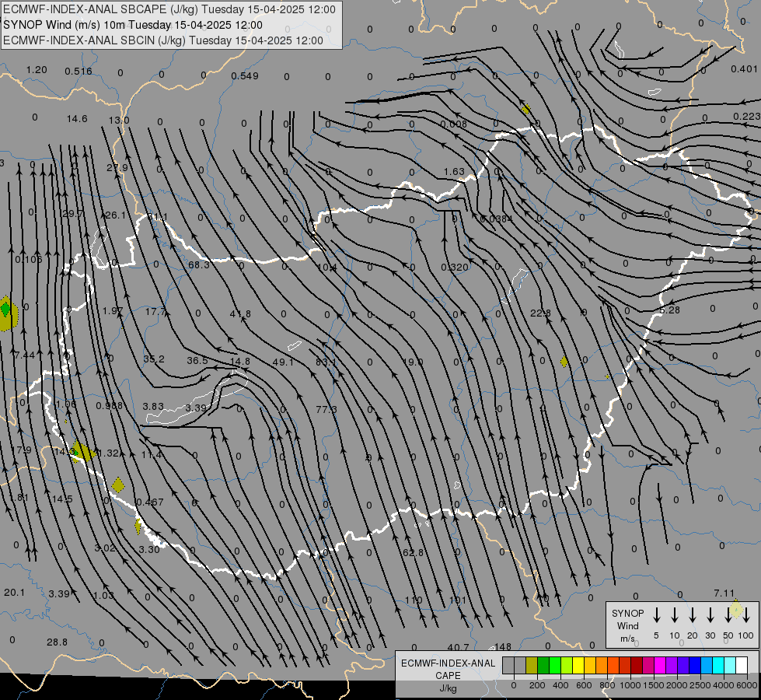Click the 77.3 value on the map

tap(326, 410)
